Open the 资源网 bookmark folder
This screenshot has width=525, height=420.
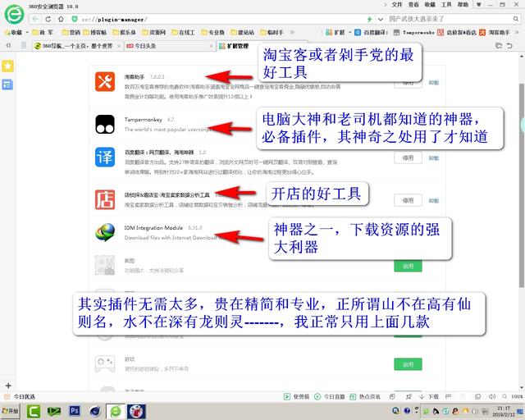click(x=153, y=32)
